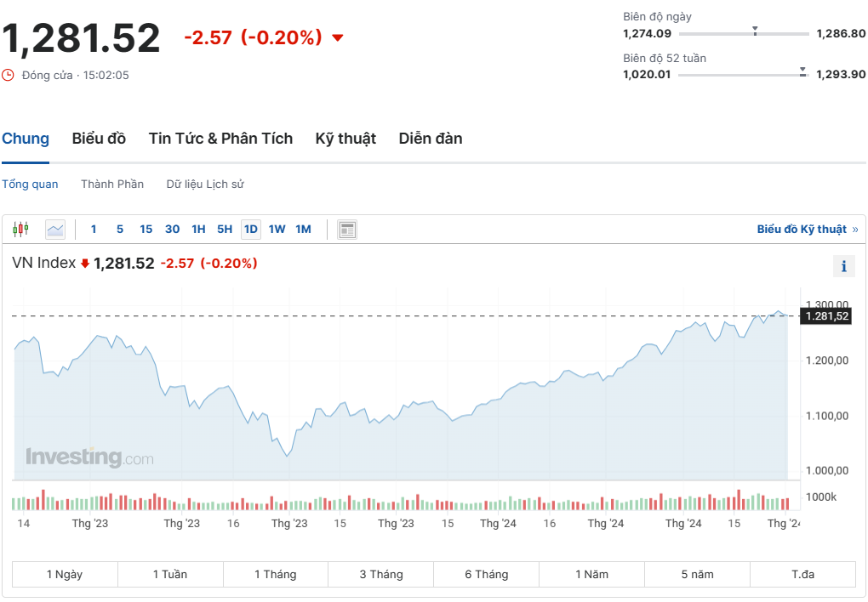Toggle the news overlay icon on chart toolbar
Viewport: 868px width, 602px height.
click(347, 230)
